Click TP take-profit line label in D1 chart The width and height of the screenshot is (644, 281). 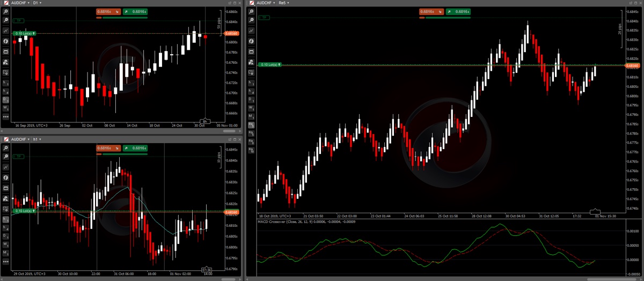click(18, 21)
